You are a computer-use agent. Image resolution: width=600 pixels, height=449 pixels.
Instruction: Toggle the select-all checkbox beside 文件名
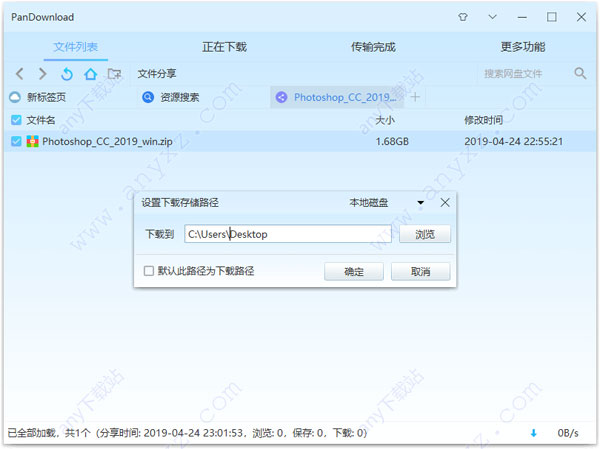[16, 120]
